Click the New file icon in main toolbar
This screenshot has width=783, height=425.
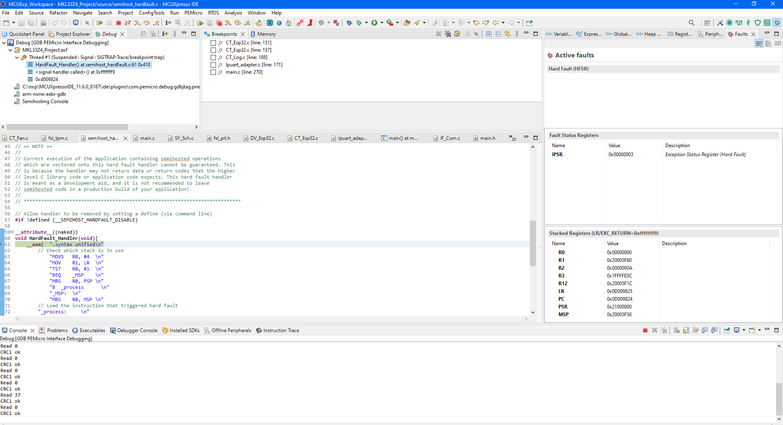[x=6, y=22]
